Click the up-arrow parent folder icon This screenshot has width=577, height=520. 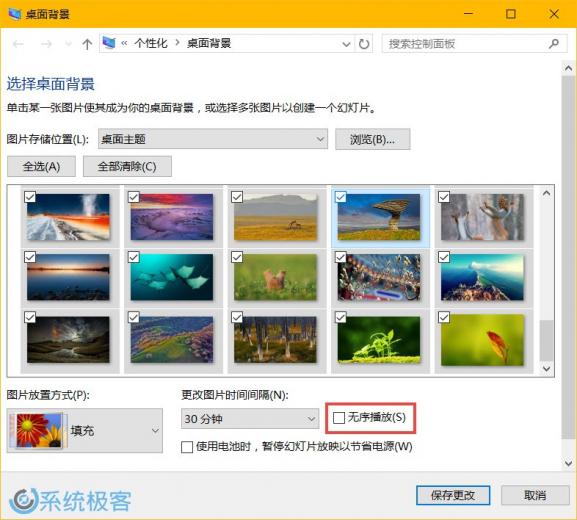coord(87,45)
